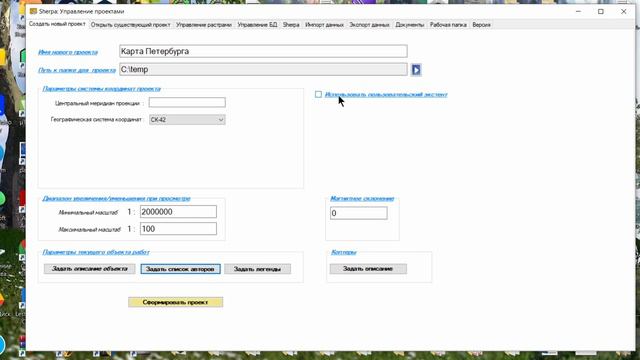Click the empty central meridian input field

187,102
